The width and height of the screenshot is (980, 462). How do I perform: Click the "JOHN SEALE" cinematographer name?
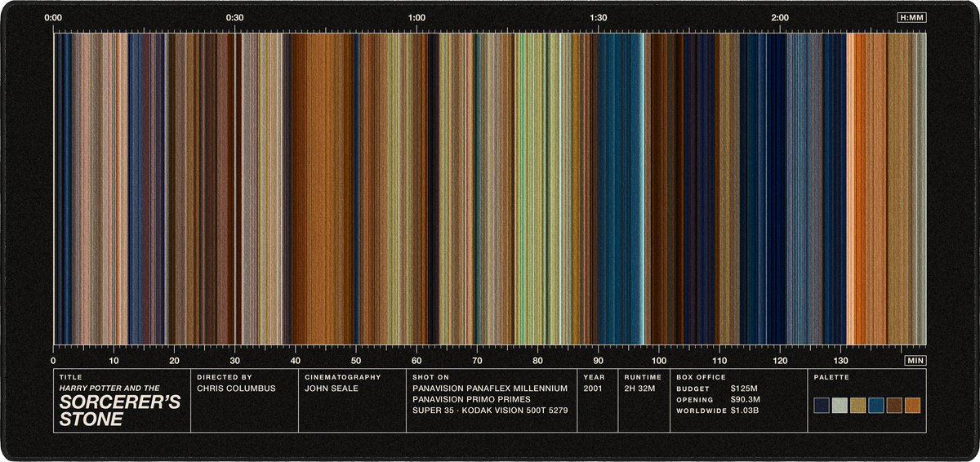pos(332,389)
